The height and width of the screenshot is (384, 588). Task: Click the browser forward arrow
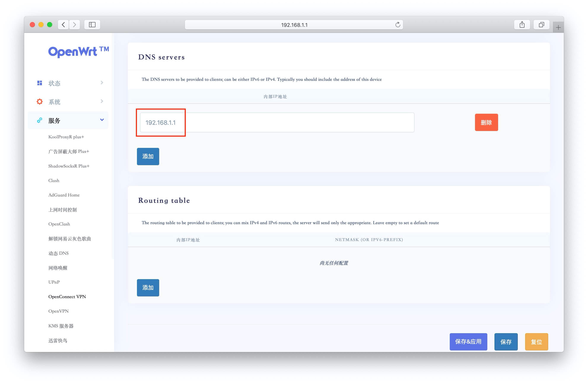tap(74, 25)
